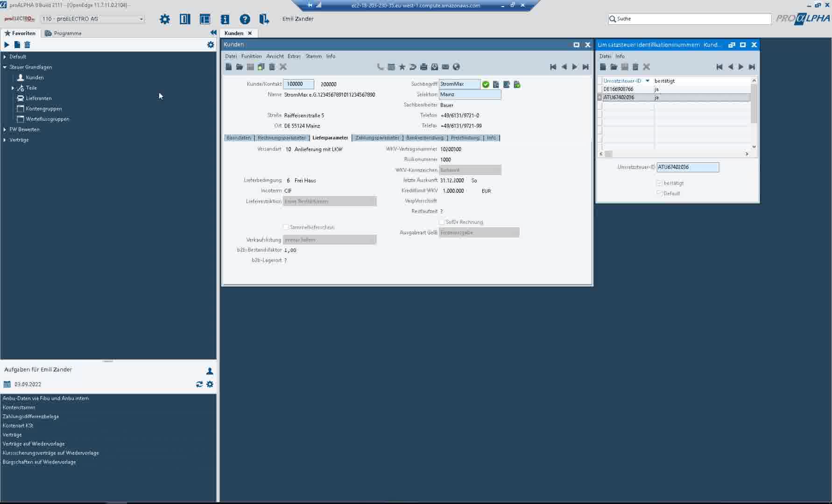Click Umsatzsteuer-ID field showing ATU67402036

(x=688, y=167)
